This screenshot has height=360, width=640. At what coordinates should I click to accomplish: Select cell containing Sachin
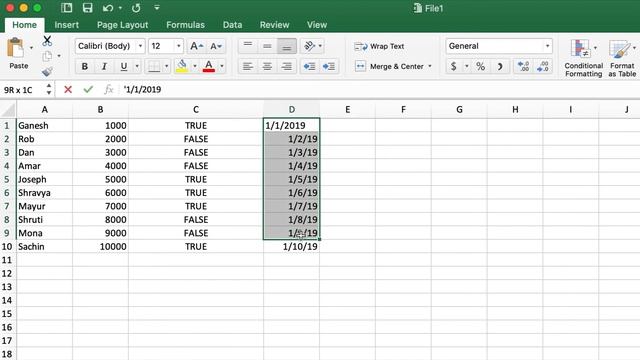pyautogui.click(x=44, y=247)
